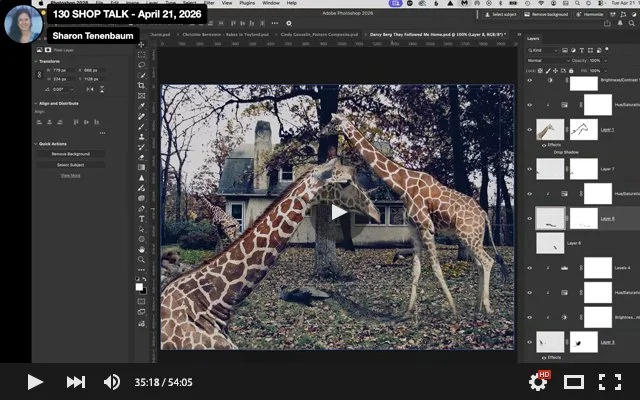Image resolution: width=640 pixels, height=400 pixels.
Task: Select the Frame tool
Action: coord(142,96)
